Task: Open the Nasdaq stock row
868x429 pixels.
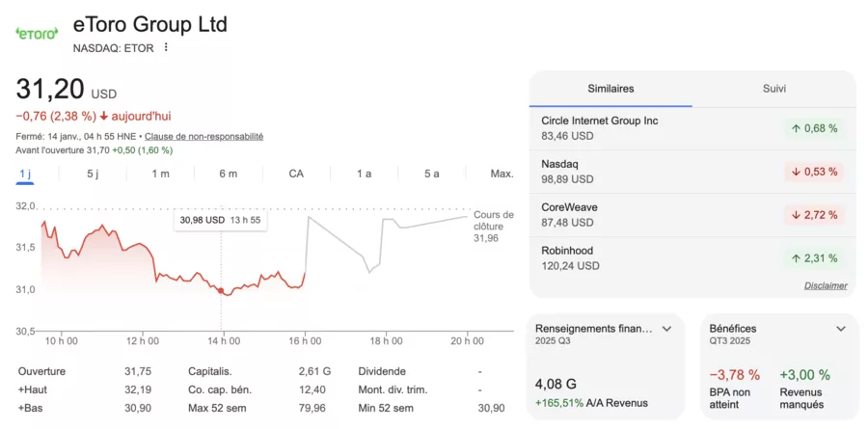Action: [x=692, y=172]
